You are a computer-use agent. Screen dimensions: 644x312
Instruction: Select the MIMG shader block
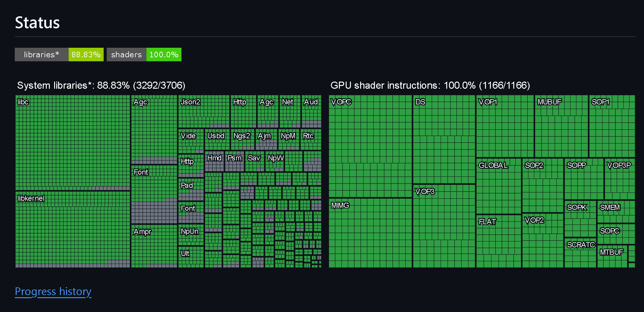[x=370, y=233]
